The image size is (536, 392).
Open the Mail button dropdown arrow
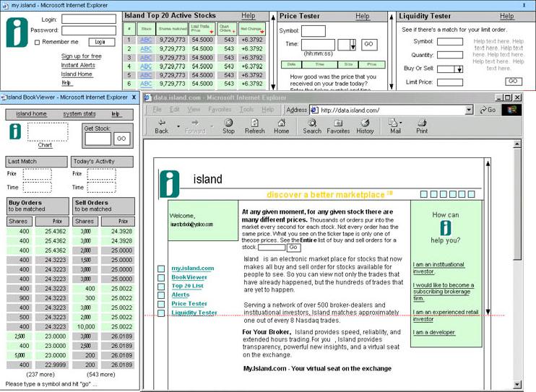[401, 122]
